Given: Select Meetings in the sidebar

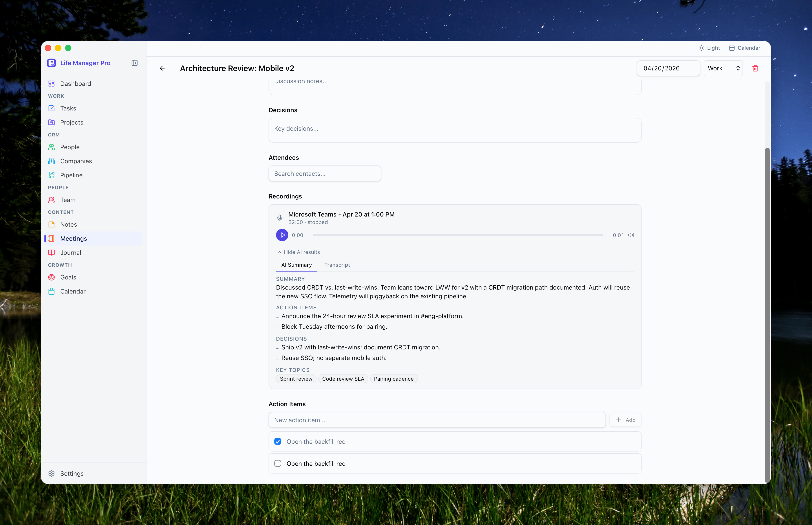Looking at the screenshot, I should (93, 238).
